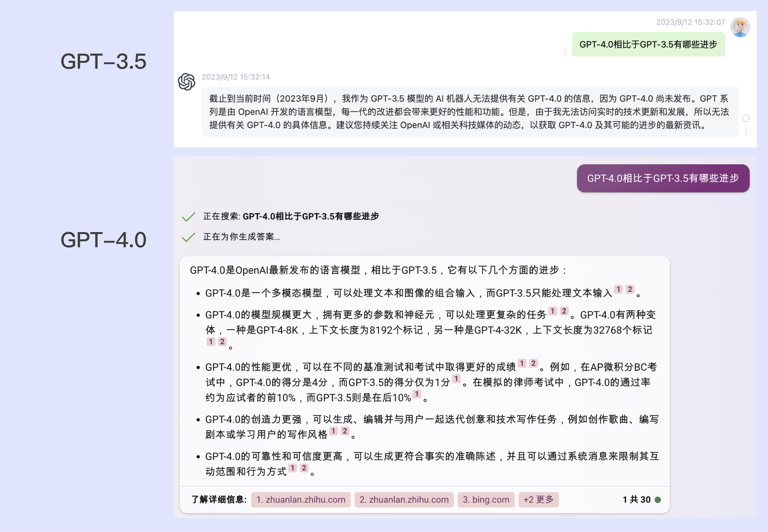Click the green status dot indicator

point(658,500)
